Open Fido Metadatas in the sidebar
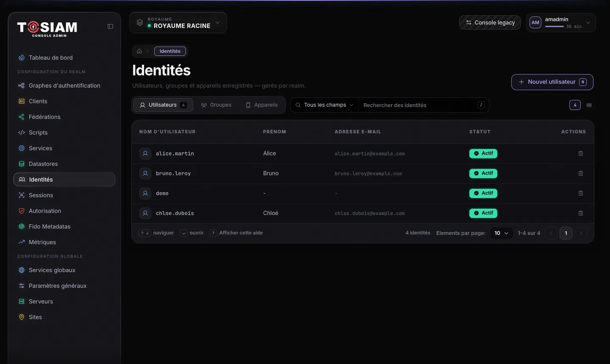 pyautogui.click(x=64, y=226)
